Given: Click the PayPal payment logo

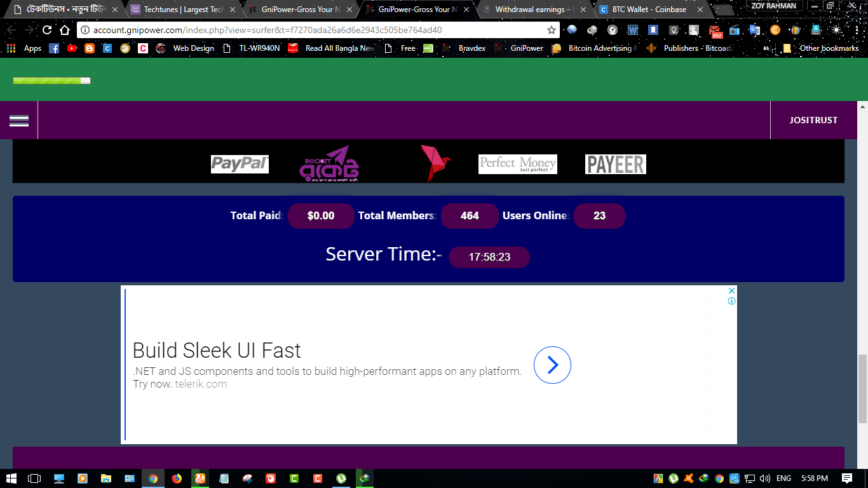Looking at the screenshot, I should [x=240, y=164].
